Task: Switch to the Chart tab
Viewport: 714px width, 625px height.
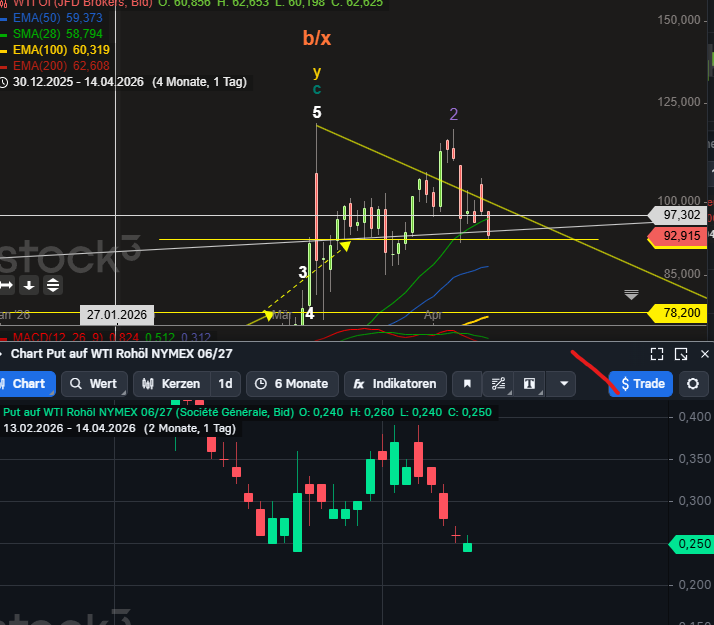Action: [24, 384]
